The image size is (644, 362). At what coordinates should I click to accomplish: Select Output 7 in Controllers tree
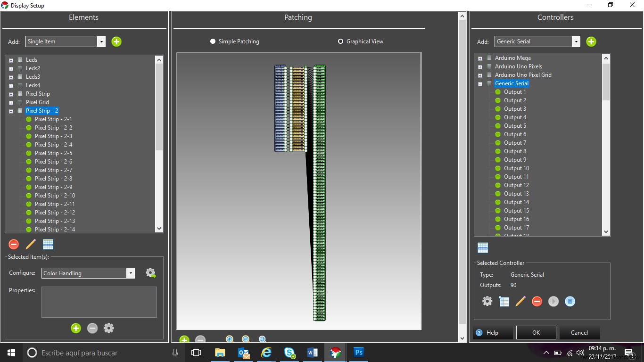(x=515, y=143)
